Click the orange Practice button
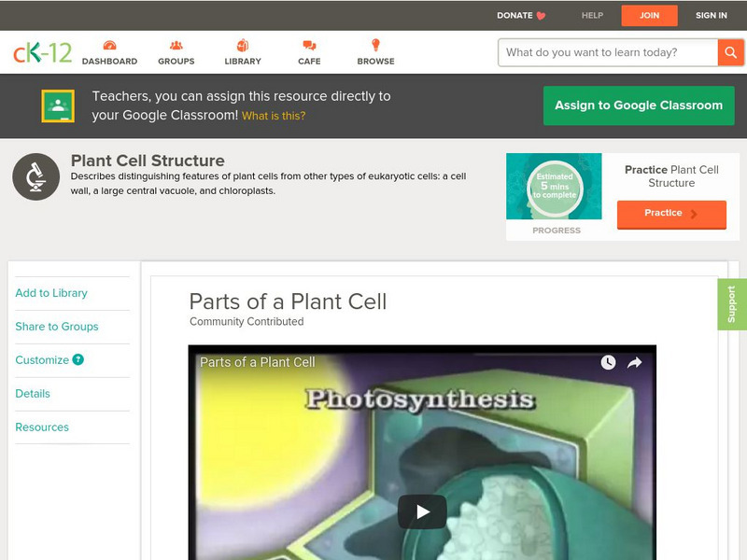The width and height of the screenshot is (747, 560). (x=671, y=214)
